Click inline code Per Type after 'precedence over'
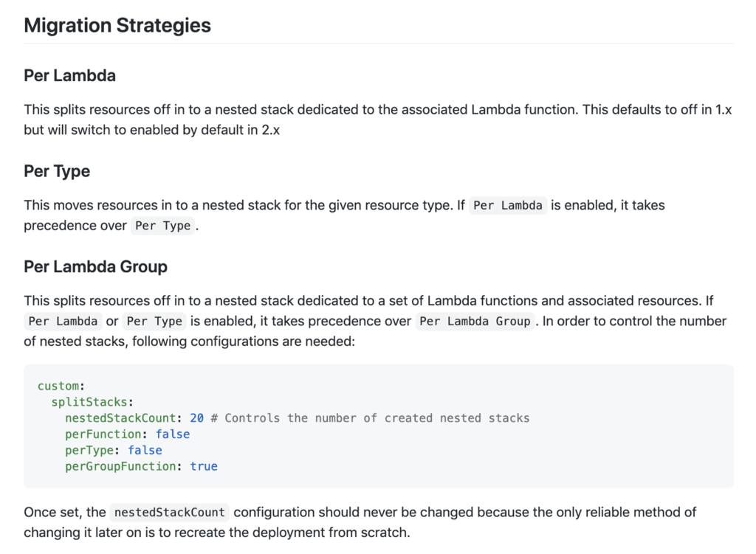 tap(163, 226)
